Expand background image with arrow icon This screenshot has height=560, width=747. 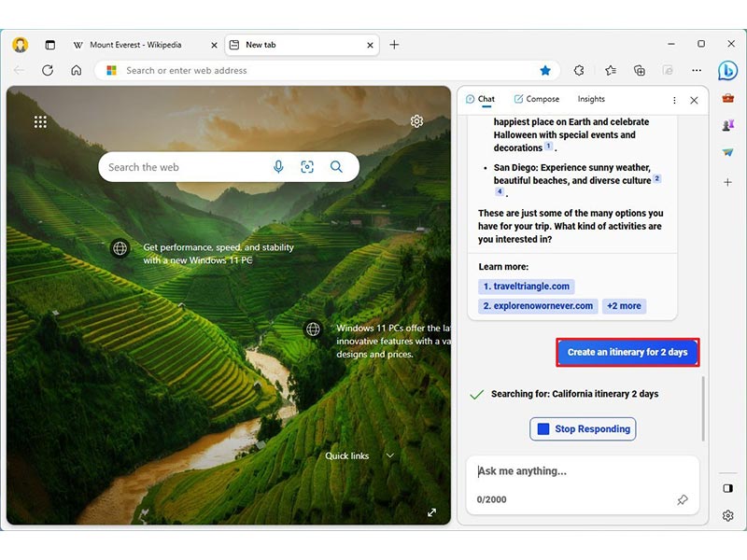pos(431,512)
